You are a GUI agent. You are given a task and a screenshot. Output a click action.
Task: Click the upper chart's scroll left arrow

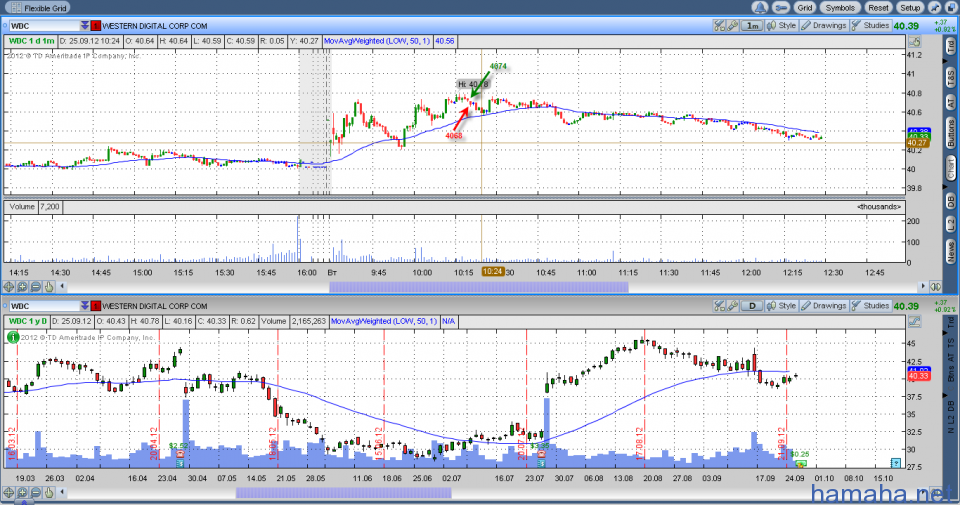point(62,286)
